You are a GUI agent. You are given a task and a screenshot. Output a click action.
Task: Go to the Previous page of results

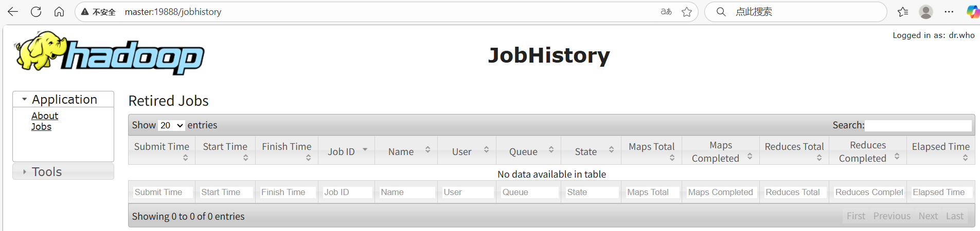point(892,216)
